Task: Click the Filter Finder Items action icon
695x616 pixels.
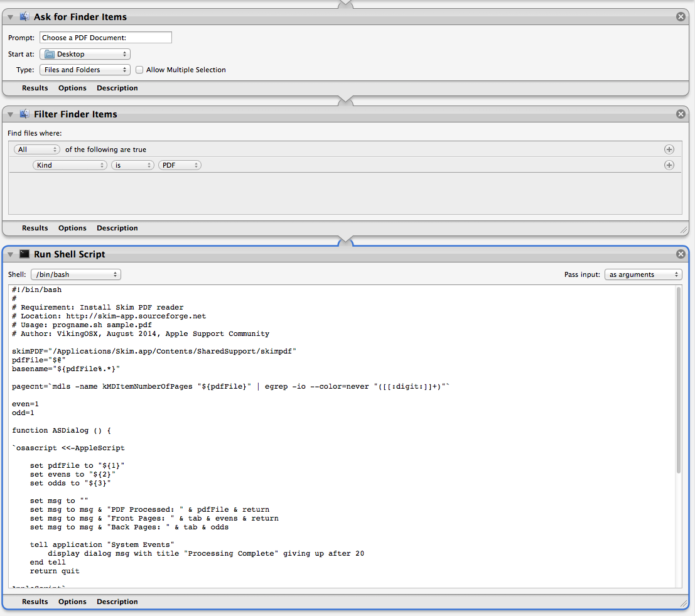Action: (24, 114)
